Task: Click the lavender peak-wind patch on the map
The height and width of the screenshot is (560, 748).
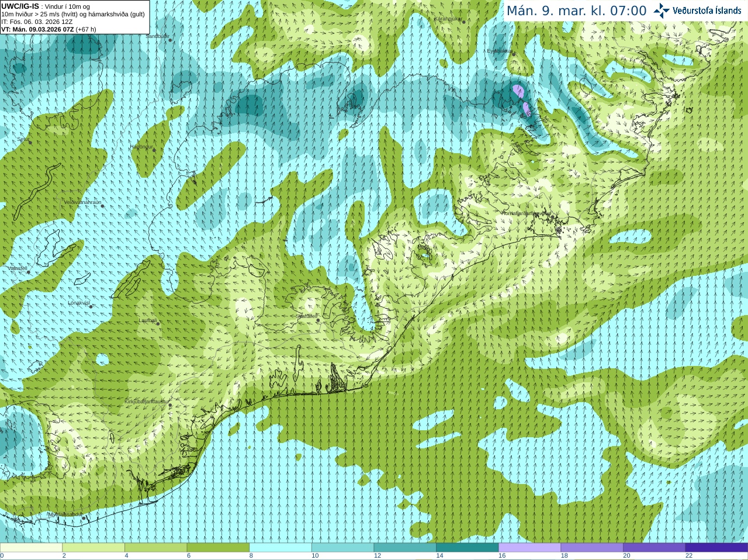Action: [518, 91]
